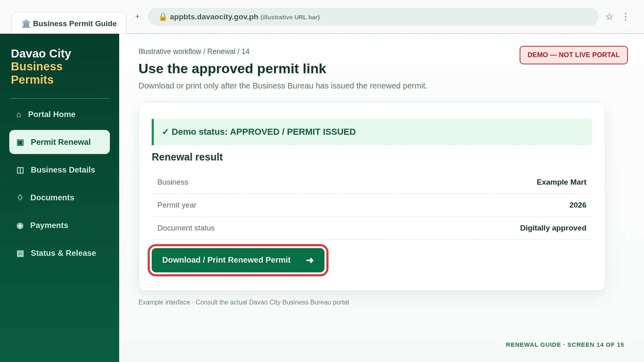Click the lock icon in the URL bar
This screenshot has height=362, width=644.
pos(163,17)
